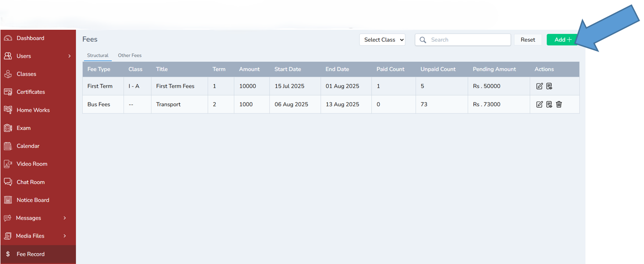The image size is (644, 264).
Task: Click the green Add button
Action: click(562, 39)
